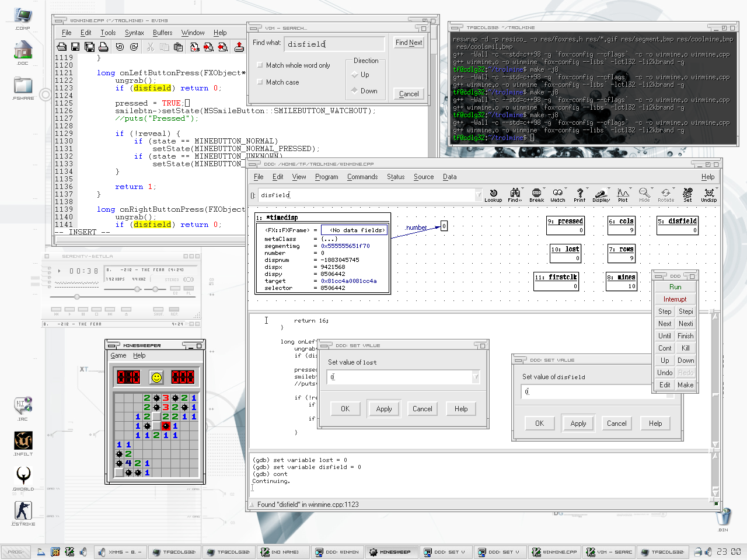Expand the DDD argument field dropdown
The height and width of the screenshot is (560, 747).
(x=479, y=195)
